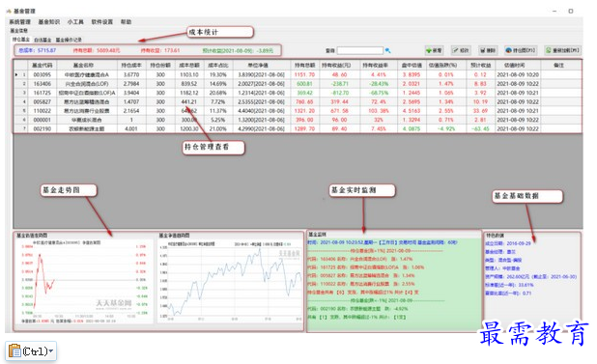Expand the (Ctrl) paste options dropdown arrow
The height and width of the screenshot is (364, 597).
(51, 350)
